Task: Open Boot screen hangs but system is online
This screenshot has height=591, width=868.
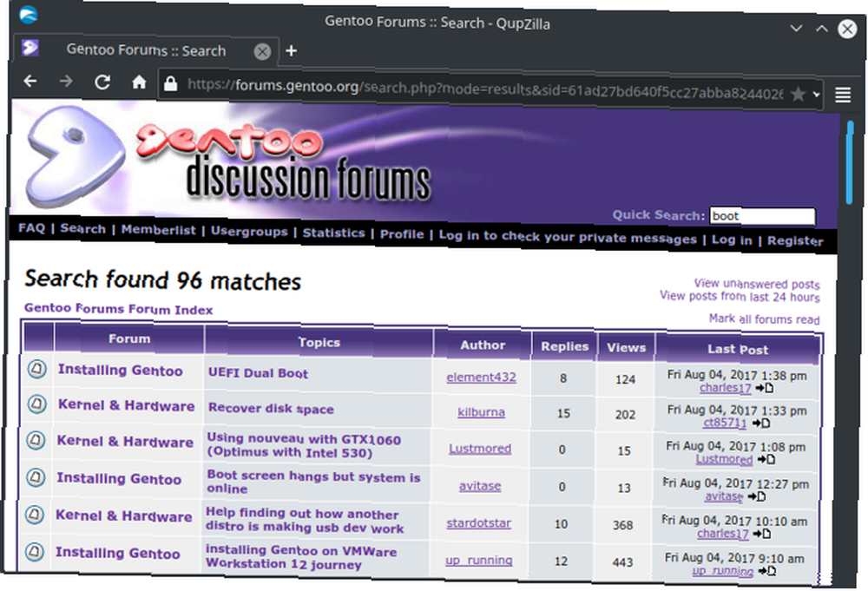Action: [x=314, y=482]
